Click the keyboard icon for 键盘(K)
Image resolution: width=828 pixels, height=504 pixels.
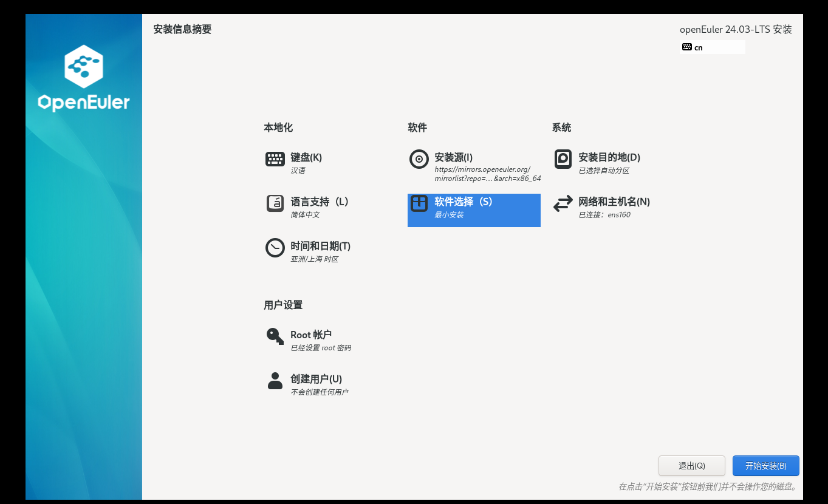click(275, 159)
